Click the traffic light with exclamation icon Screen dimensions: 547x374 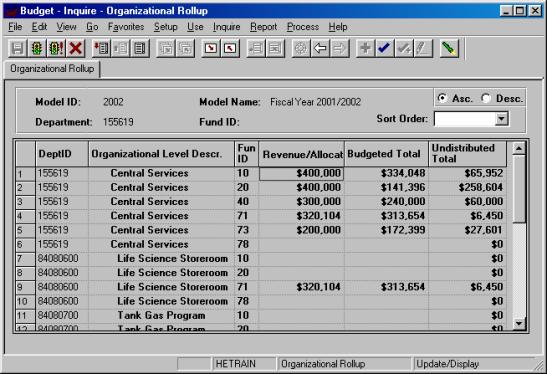pos(56,48)
